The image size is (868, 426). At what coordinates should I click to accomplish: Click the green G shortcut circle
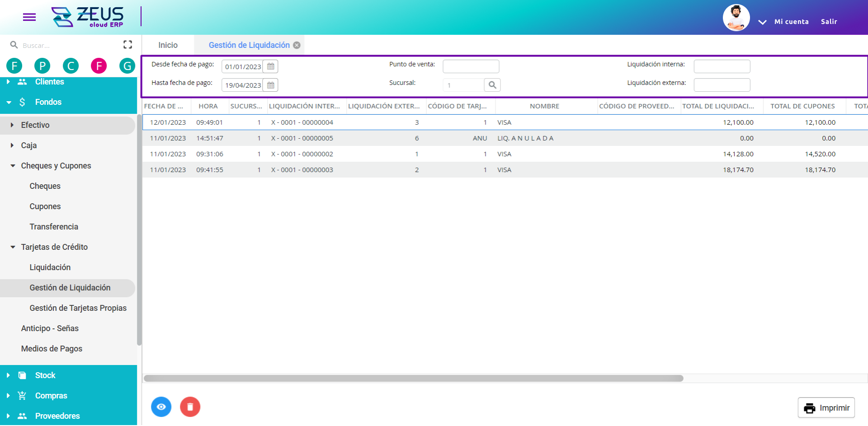click(127, 66)
